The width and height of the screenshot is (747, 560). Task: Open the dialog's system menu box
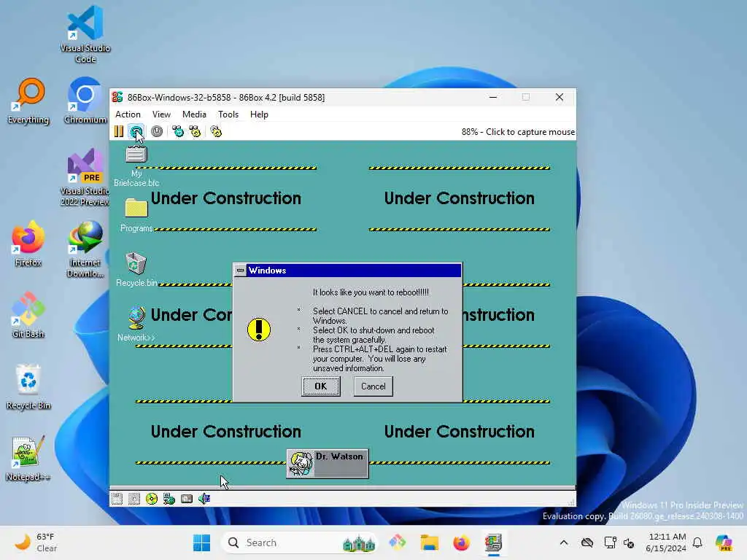click(x=240, y=271)
